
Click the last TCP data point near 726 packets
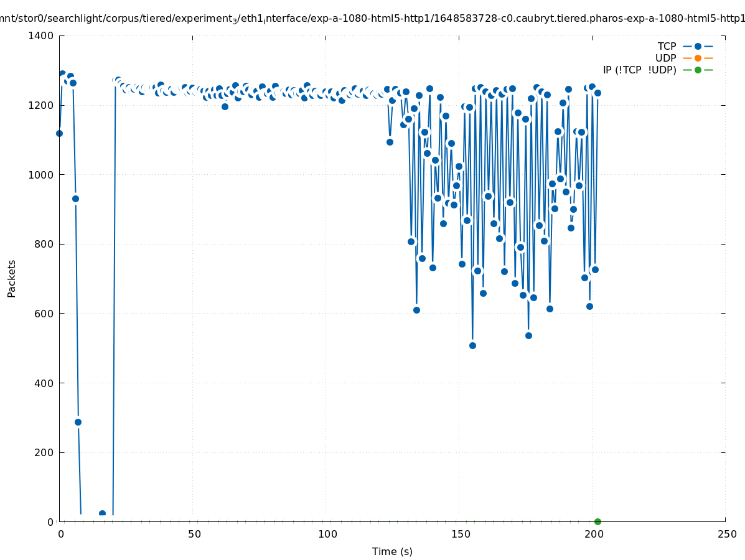tap(594, 269)
